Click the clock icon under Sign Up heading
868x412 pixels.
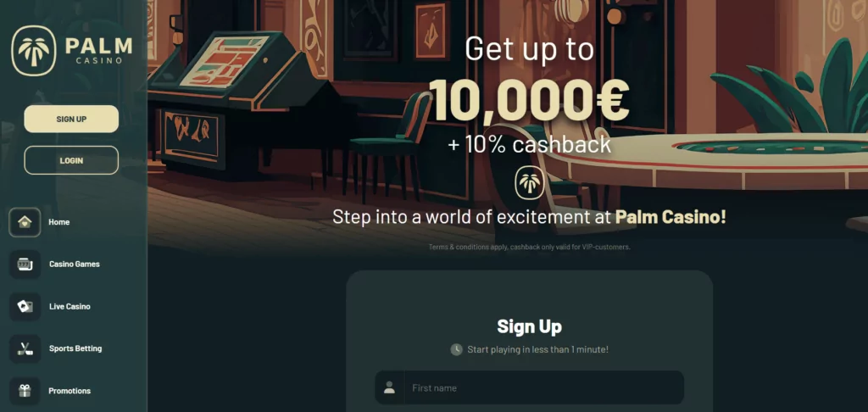pyautogui.click(x=456, y=349)
